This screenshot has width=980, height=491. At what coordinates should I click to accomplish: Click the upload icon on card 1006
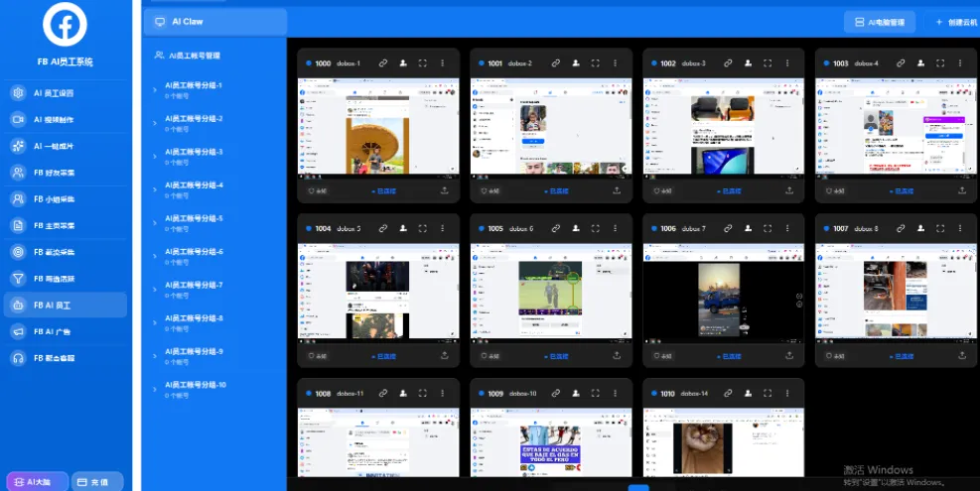[x=789, y=355]
